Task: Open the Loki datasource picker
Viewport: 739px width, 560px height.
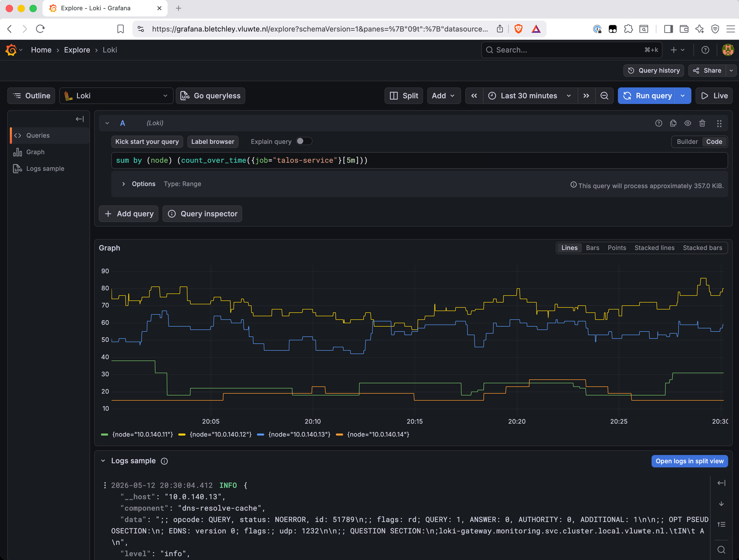Action: pyautogui.click(x=116, y=96)
